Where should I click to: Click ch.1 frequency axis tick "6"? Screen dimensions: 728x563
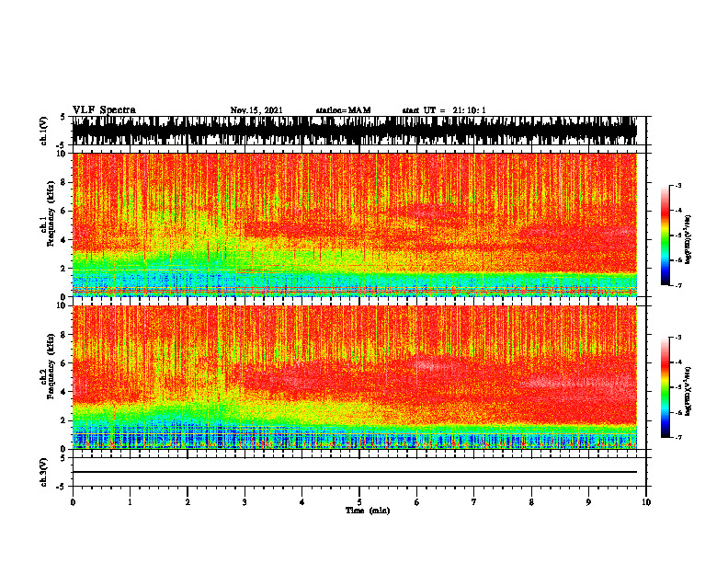tap(65, 211)
